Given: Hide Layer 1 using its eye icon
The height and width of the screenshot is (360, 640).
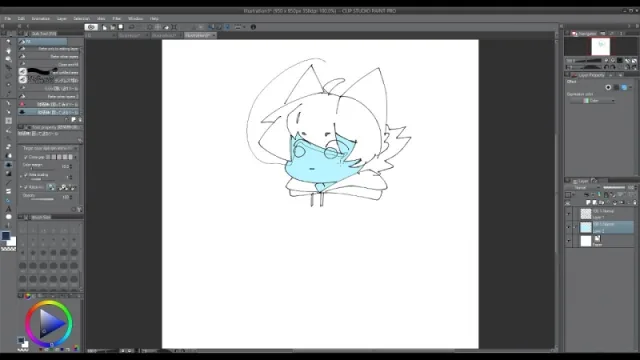Looking at the screenshot, I should [x=568, y=214].
